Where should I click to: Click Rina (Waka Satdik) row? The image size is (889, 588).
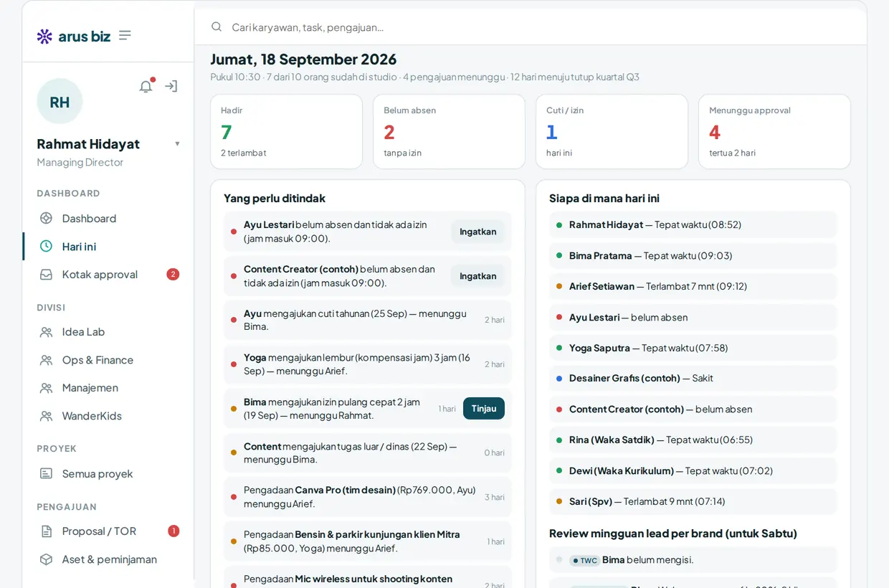pos(693,440)
